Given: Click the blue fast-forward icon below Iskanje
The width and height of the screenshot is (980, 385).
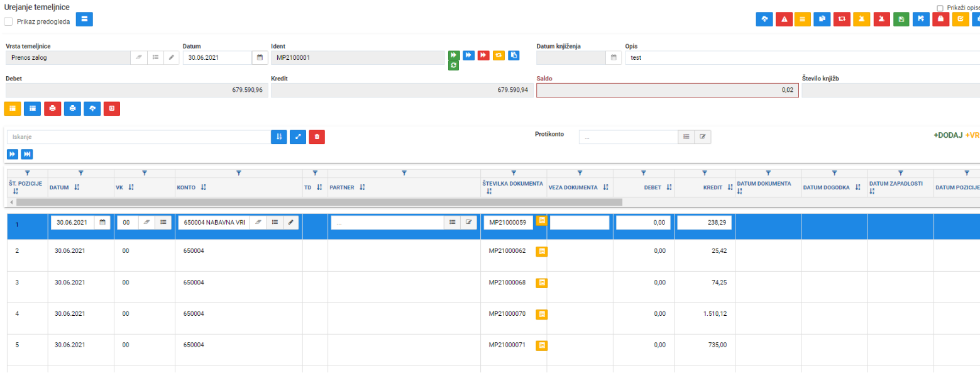Looking at the screenshot, I should click(13, 154).
